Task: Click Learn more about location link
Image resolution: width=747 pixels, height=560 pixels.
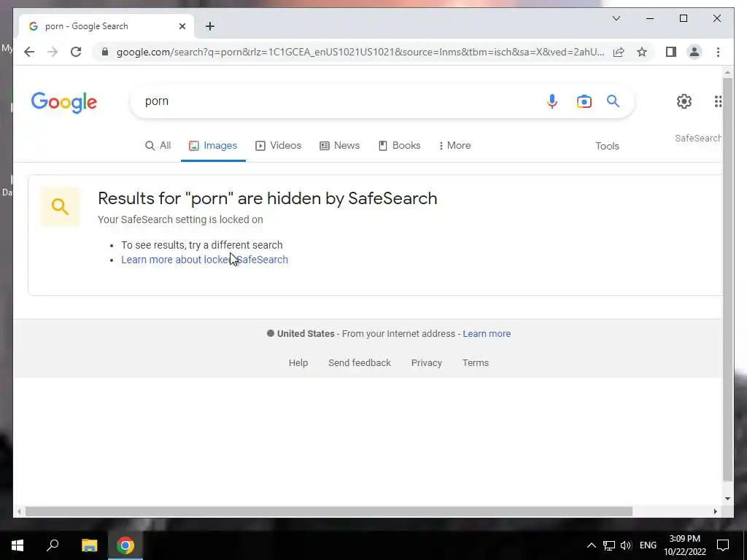Action: [x=487, y=334]
